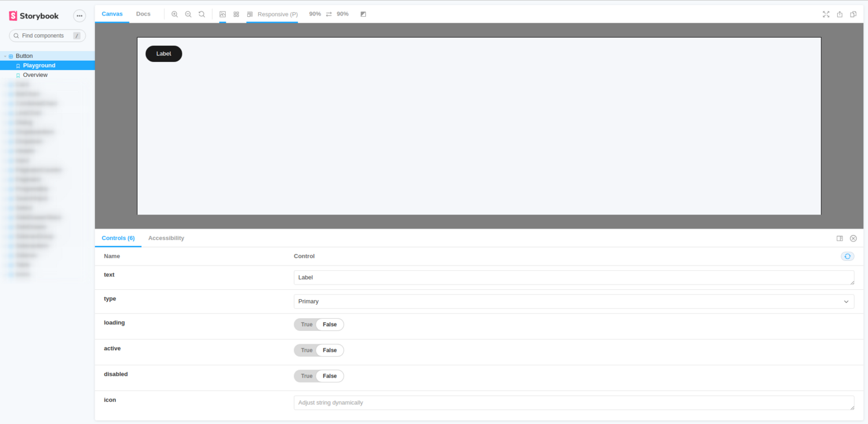Set loading control to True

click(306, 325)
